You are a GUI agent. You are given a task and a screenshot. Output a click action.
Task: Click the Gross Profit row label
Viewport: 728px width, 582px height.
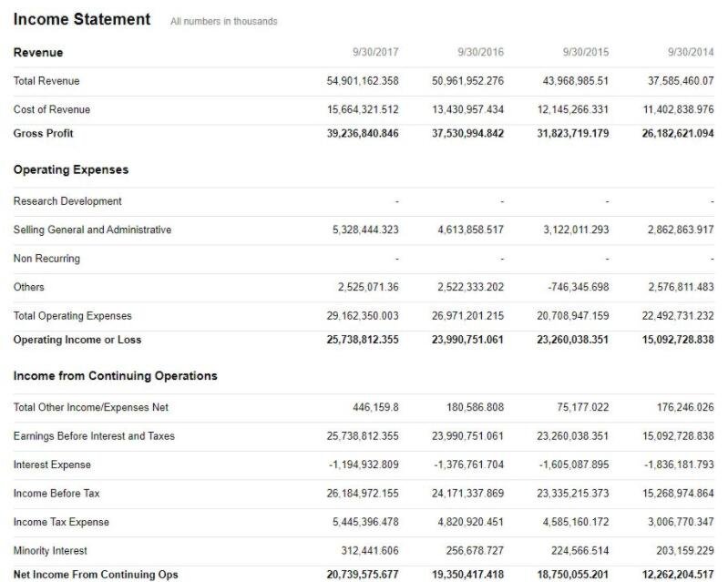pyautogui.click(x=44, y=133)
